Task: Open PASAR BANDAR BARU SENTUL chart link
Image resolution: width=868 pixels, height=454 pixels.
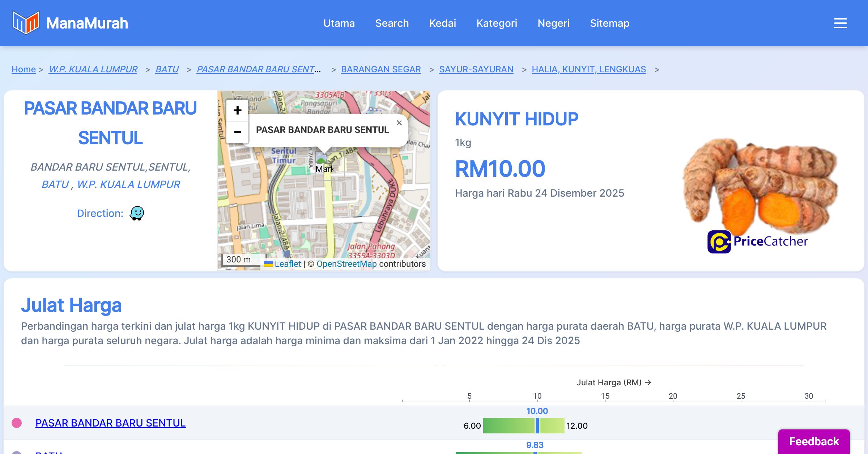Action: 110,423
